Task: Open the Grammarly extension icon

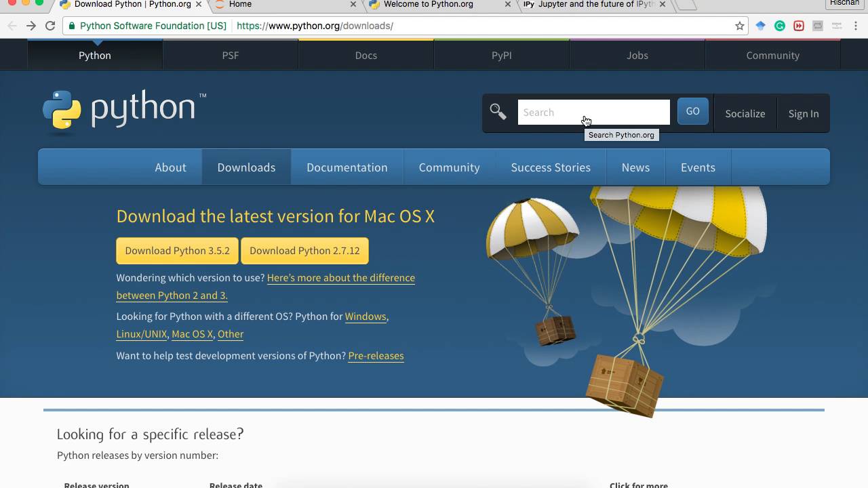Action: pyautogui.click(x=780, y=26)
